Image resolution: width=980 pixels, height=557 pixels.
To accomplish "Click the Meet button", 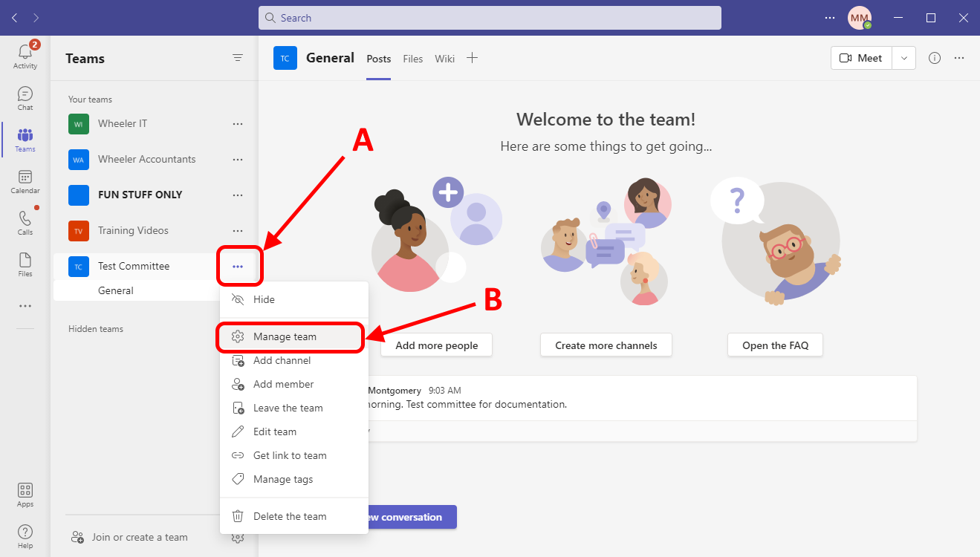I will pos(862,58).
